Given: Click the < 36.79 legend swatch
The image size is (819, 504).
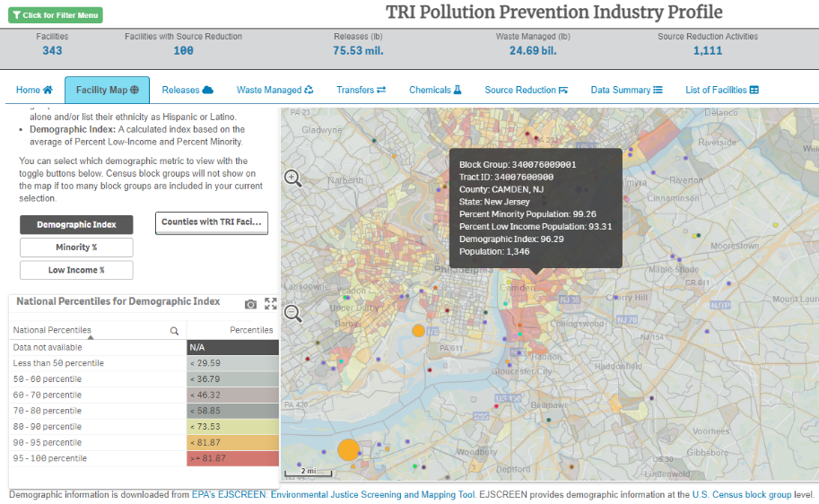Looking at the screenshot, I should (233, 379).
